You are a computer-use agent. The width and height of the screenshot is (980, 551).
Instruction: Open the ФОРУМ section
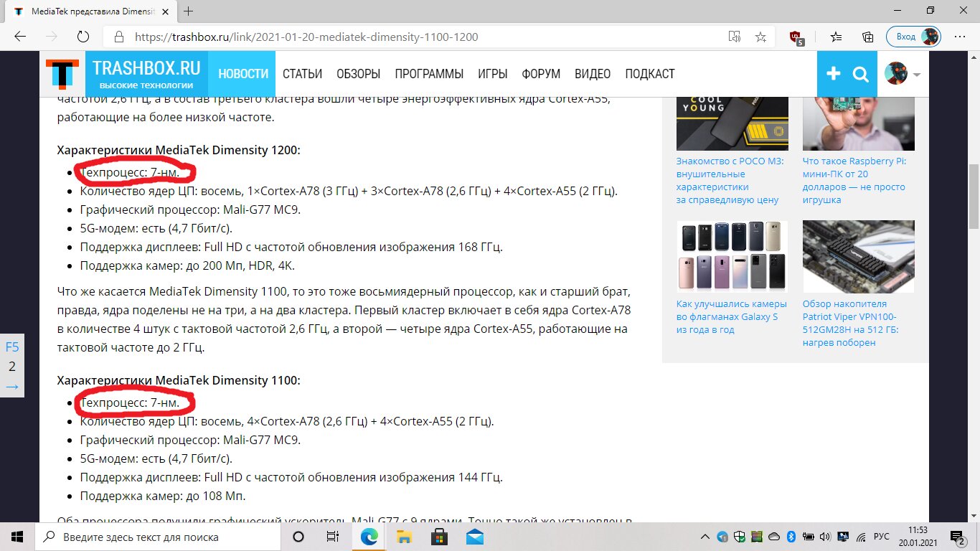point(541,74)
